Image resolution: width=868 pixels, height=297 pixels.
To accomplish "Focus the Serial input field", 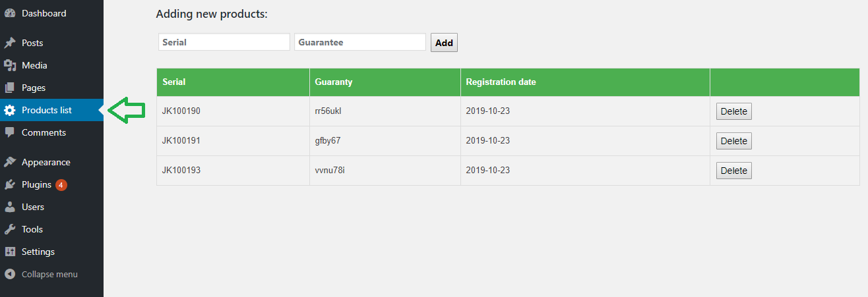I will (x=224, y=42).
